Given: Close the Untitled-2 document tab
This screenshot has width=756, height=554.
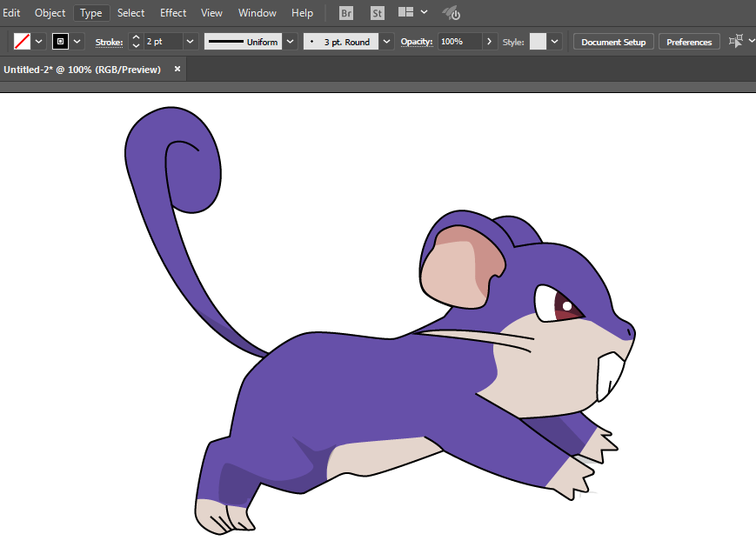Looking at the screenshot, I should [177, 69].
